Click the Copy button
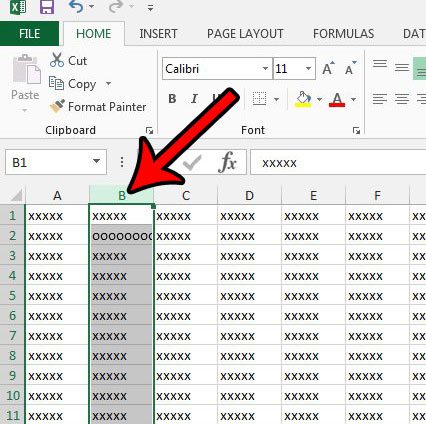 pyautogui.click(x=73, y=83)
